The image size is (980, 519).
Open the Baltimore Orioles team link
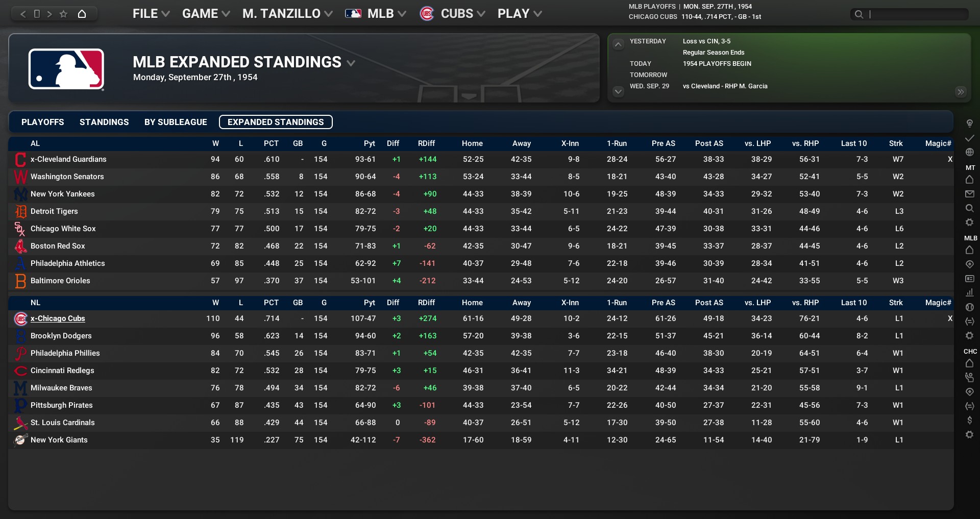click(x=60, y=281)
